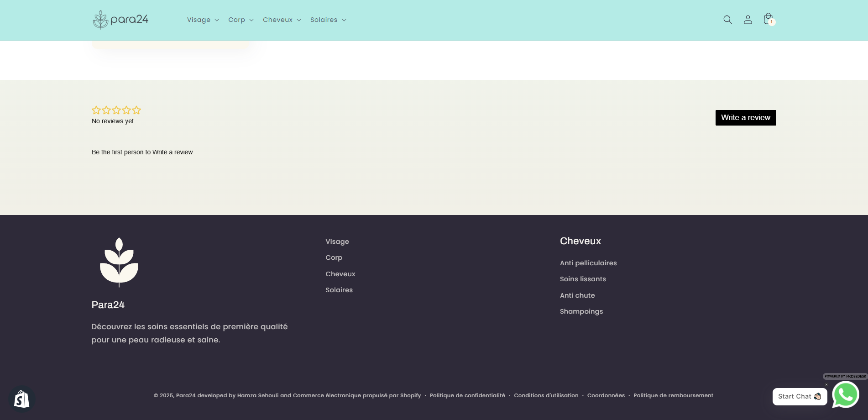Open Anti pelliculaires footer link
The height and width of the screenshot is (420, 868).
588,263
